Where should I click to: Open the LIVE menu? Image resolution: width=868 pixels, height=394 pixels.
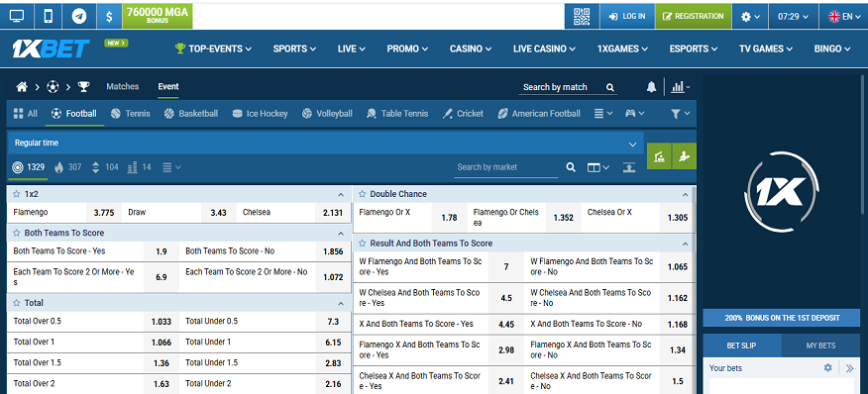tap(352, 49)
